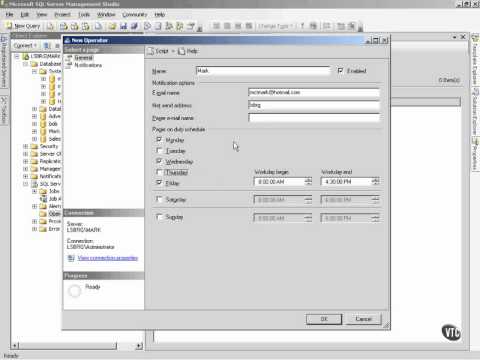Check the Thursday checkbox

[x=159, y=172]
